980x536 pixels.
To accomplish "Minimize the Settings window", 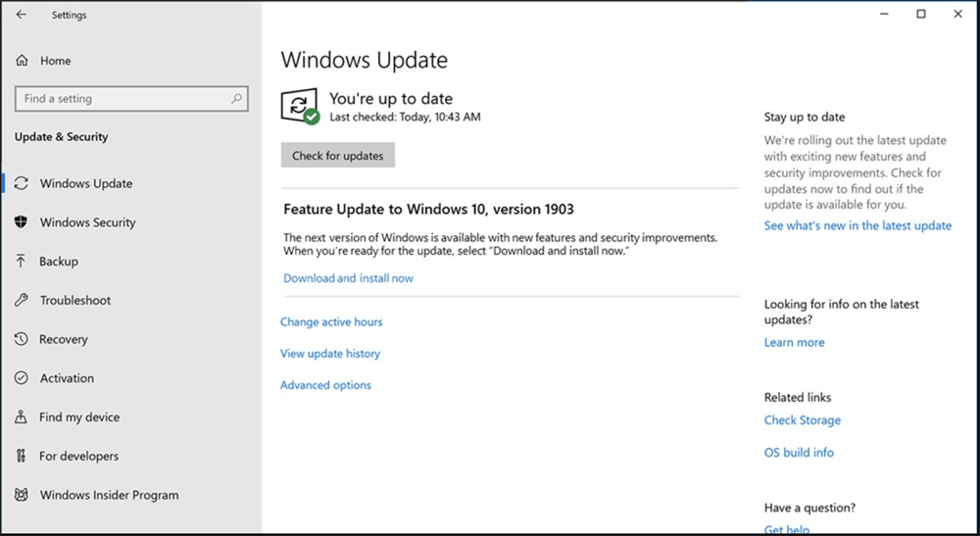I will click(x=884, y=14).
